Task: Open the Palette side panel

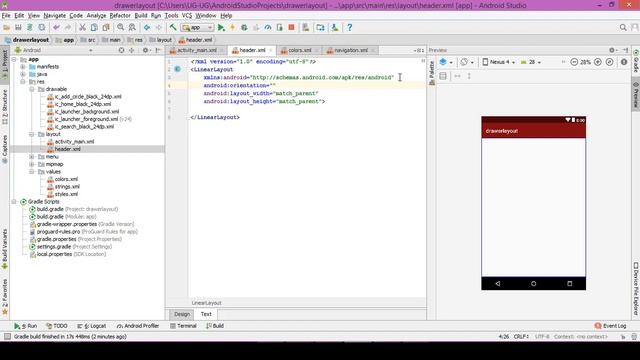Action: tap(431, 73)
